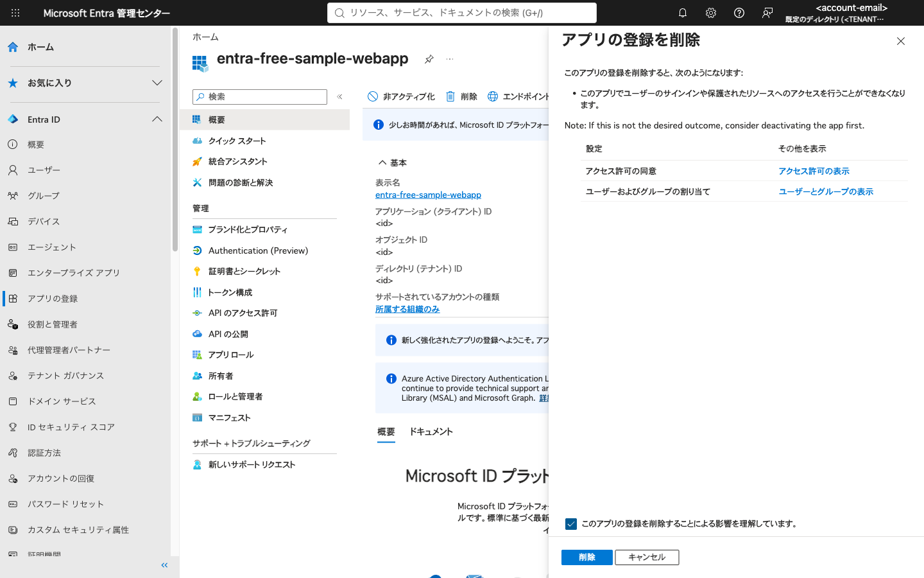Uncheck the deletion impact acknowledgement checkbox

(571, 524)
